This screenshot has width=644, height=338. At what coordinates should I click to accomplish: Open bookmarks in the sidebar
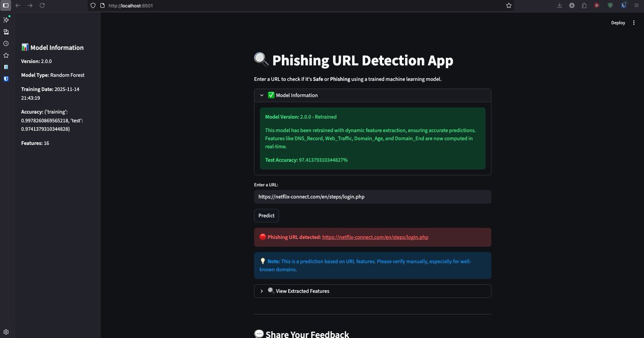6,55
